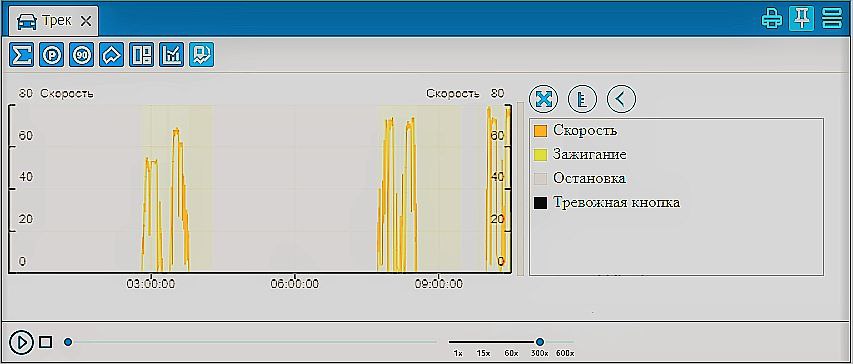The height and width of the screenshot is (364, 853).
Task: Select the Трек tab
Action: pyautogui.click(x=54, y=21)
